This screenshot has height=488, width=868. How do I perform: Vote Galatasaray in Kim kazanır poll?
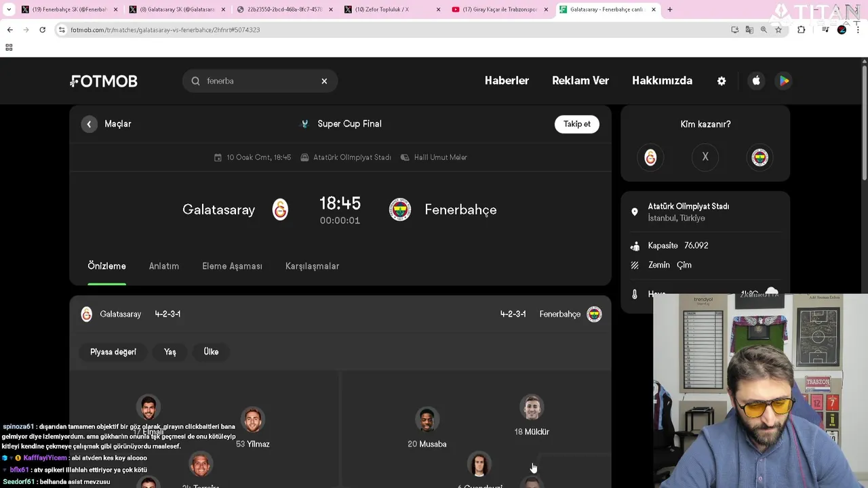point(650,157)
